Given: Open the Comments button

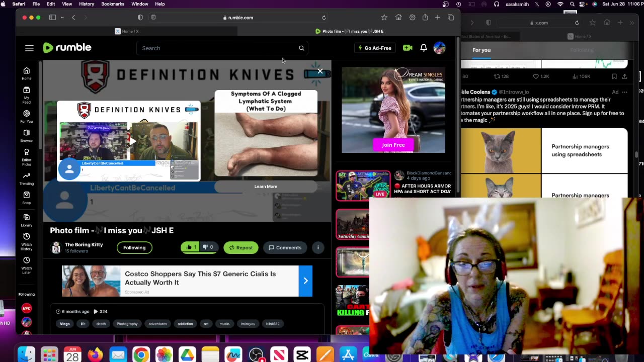Looking at the screenshot, I should tap(285, 247).
